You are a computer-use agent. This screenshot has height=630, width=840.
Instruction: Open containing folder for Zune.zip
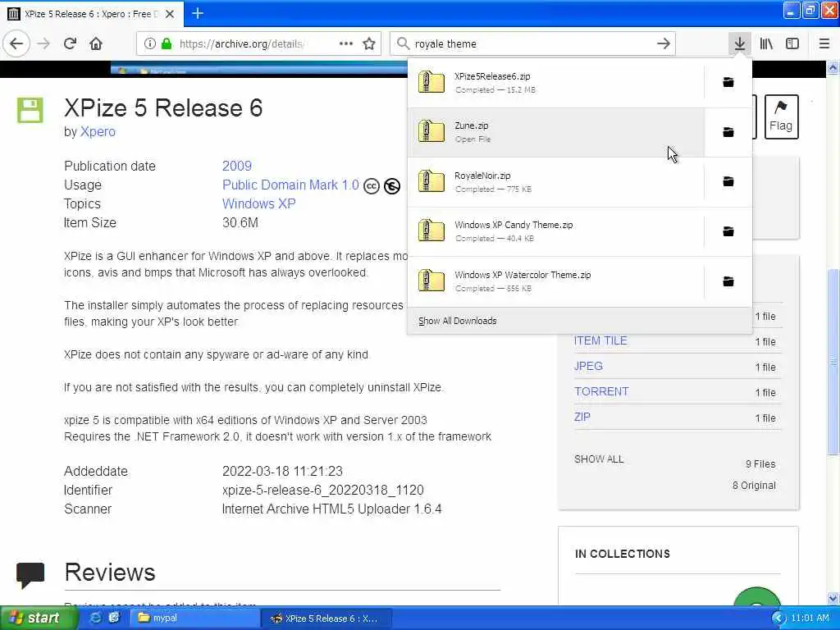[728, 132]
